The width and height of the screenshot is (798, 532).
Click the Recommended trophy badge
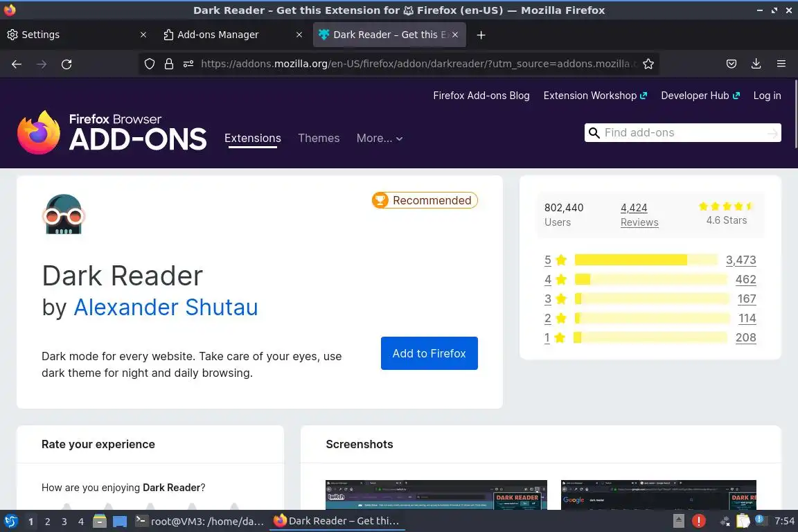(425, 200)
